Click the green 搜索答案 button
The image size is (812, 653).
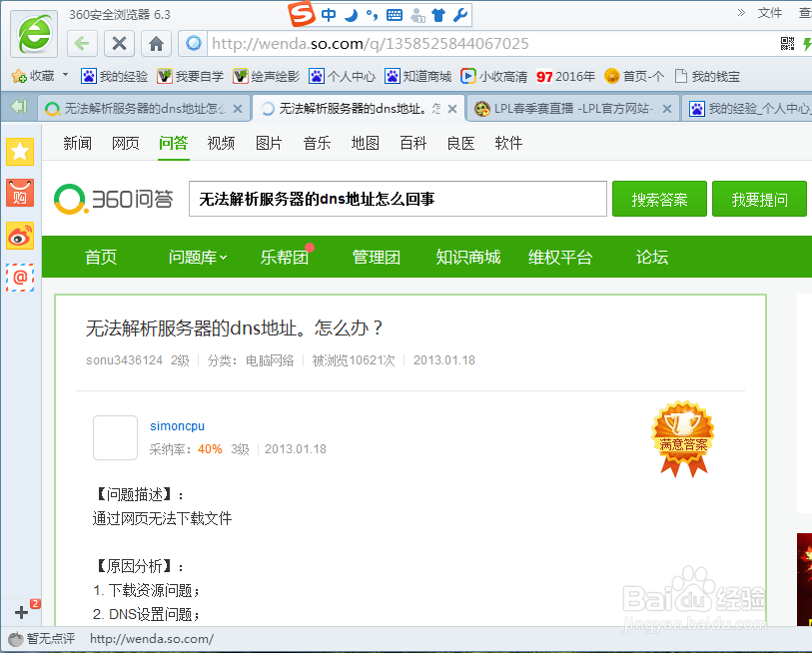coord(659,199)
